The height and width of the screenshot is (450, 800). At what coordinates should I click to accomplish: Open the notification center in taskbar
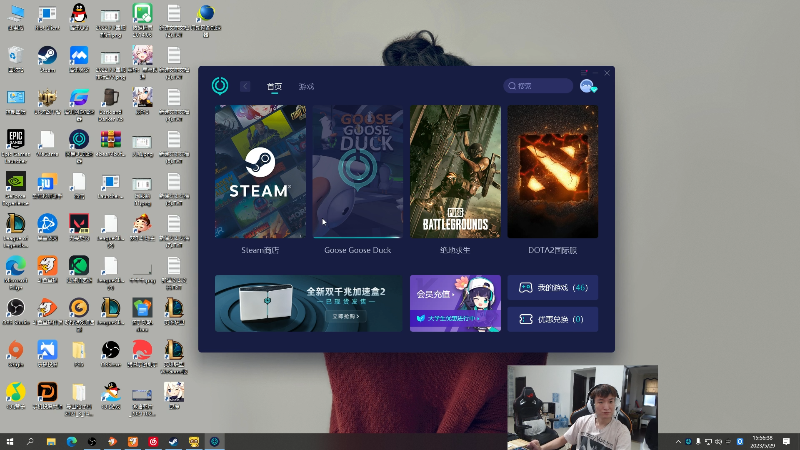786,442
